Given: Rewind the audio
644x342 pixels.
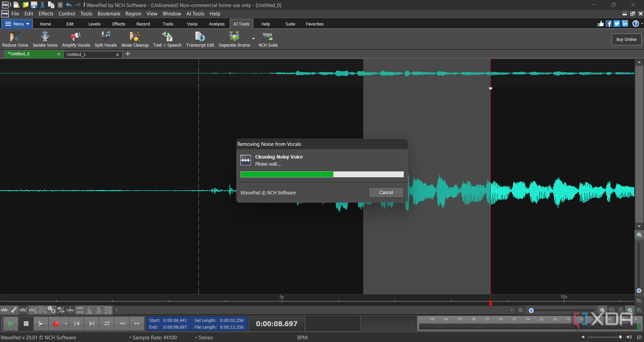Looking at the screenshot, I should point(122,324).
